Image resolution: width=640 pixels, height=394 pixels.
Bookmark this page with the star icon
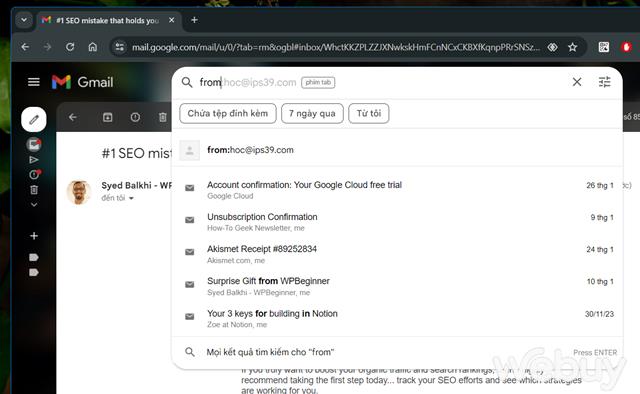click(573, 47)
